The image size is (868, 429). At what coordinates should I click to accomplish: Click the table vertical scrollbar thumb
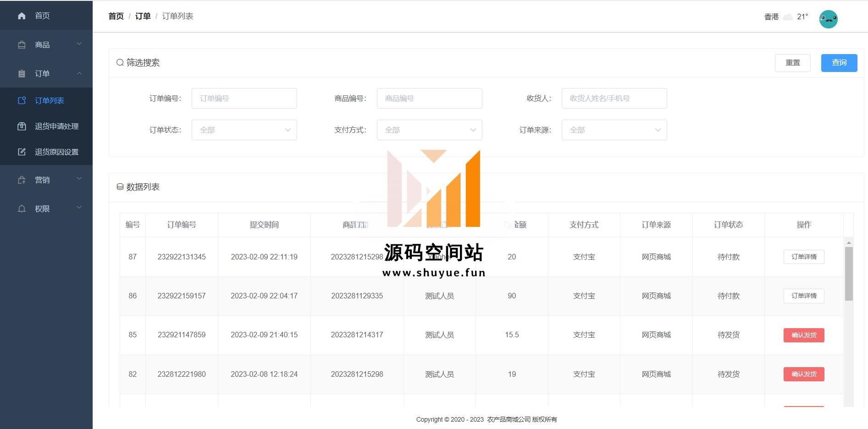click(x=849, y=274)
